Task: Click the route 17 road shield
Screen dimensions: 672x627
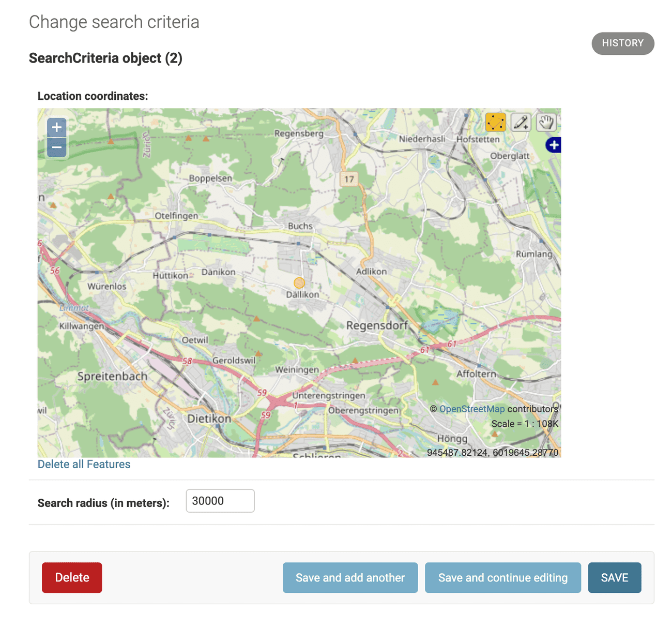Action: tap(349, 180)
